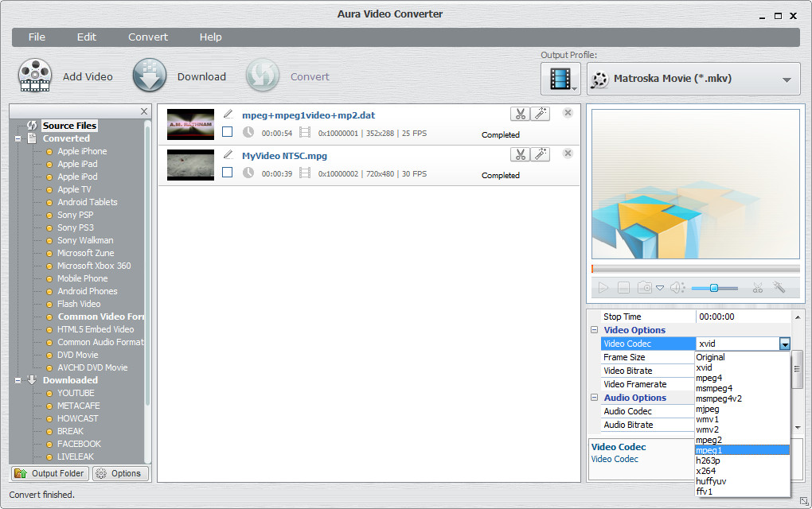
Task: Click scissors trim icon for mpeg+mpeg1video+mp2.dat
Action: (520, 114)
